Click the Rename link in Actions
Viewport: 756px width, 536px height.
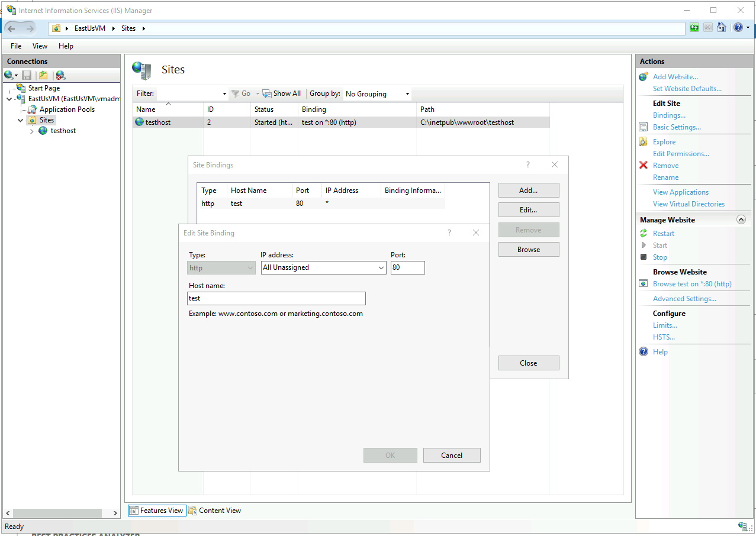[665, 177]
